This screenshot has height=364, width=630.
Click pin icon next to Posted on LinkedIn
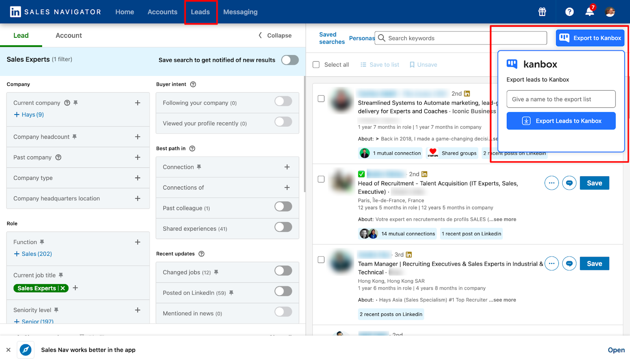click(231, 293)
